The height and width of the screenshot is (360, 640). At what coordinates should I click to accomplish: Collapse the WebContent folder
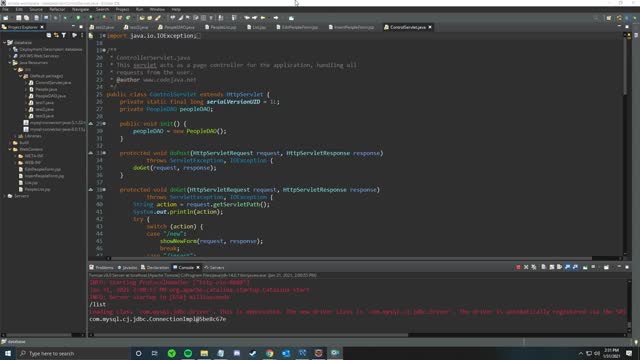click(x=10, y=149)
